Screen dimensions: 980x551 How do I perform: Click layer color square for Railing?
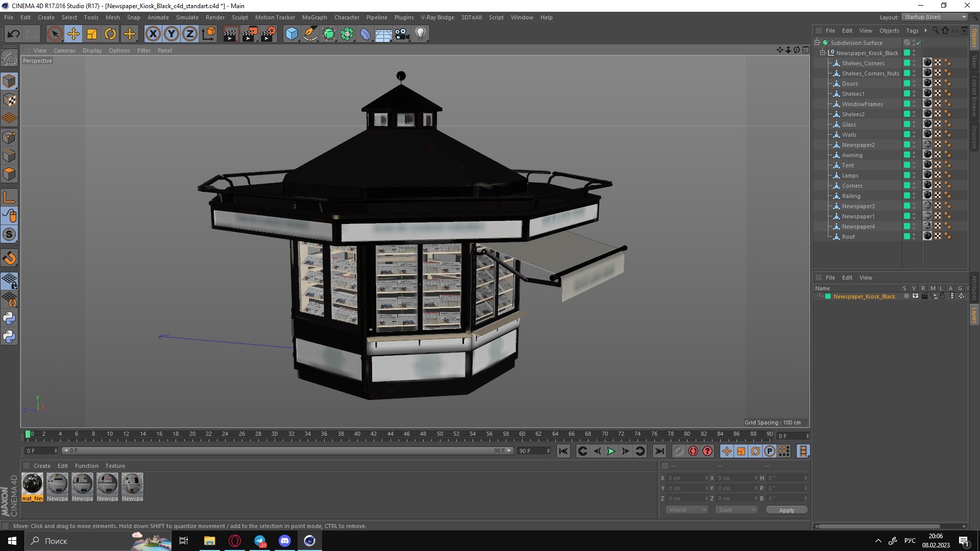coord(907,196)
